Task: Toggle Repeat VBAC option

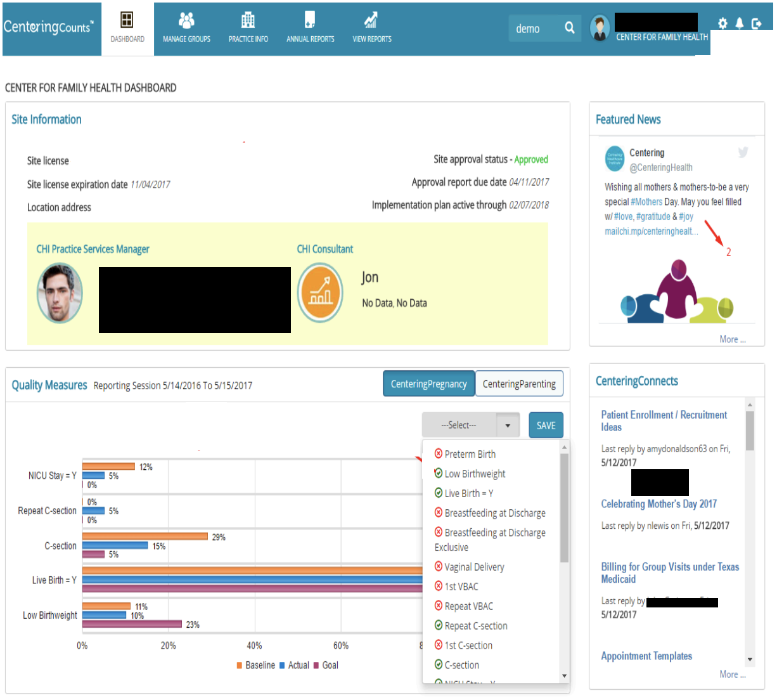Action: coord(464,606)
